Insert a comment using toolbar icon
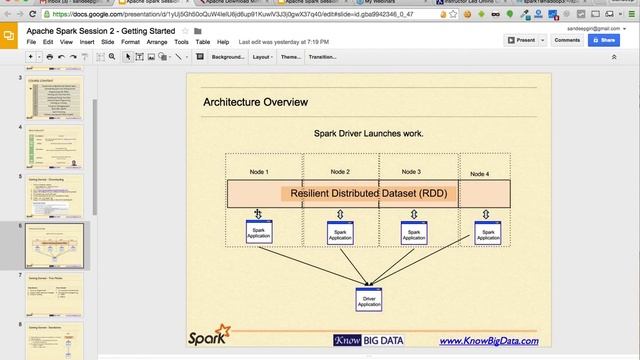 point(200,57)
